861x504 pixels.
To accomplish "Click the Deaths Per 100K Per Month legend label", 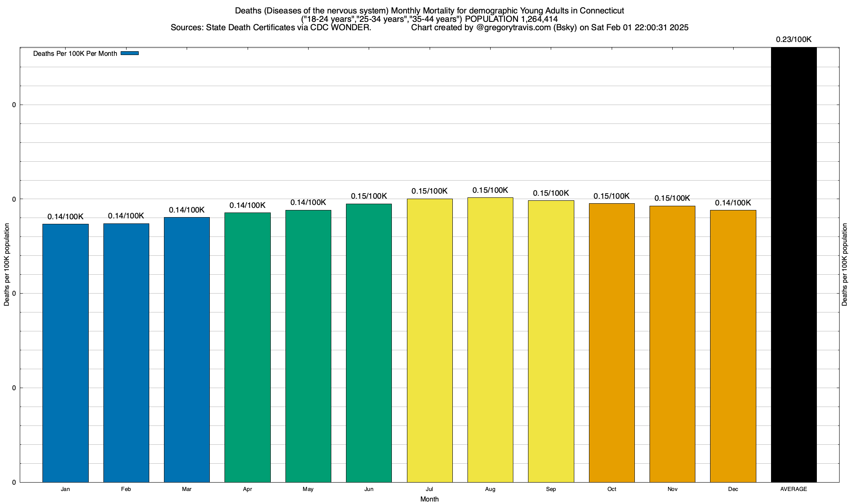I will tap(75, 54).
